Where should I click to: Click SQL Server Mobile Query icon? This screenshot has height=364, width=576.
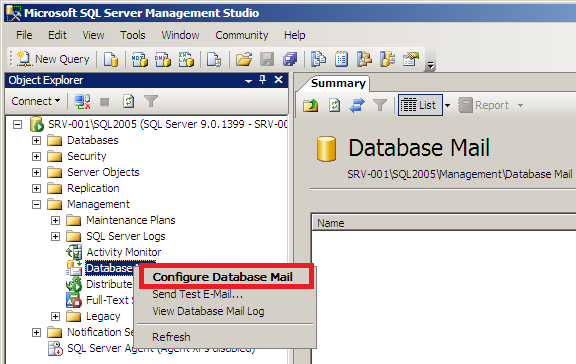pos(214,59)
